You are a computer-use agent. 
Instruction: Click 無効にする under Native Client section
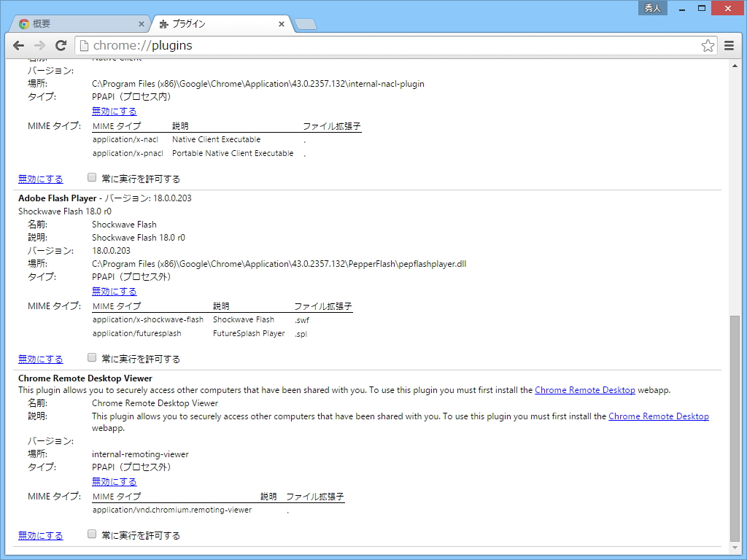[x=114, y=111]
